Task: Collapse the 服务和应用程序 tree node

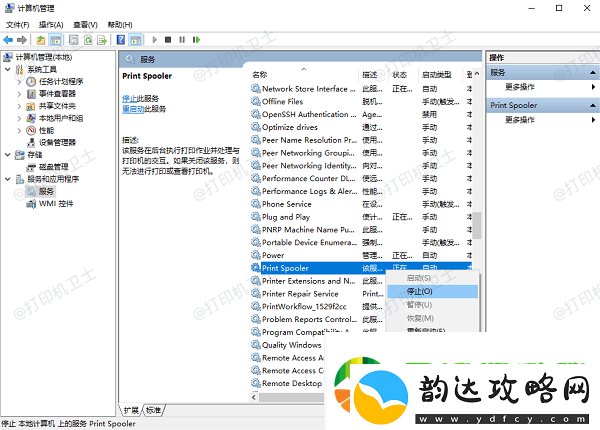Action: [8, 179]
